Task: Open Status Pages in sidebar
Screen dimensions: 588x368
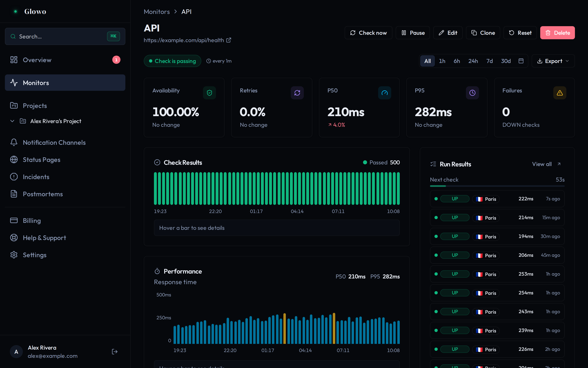Action: click(65, 160)
